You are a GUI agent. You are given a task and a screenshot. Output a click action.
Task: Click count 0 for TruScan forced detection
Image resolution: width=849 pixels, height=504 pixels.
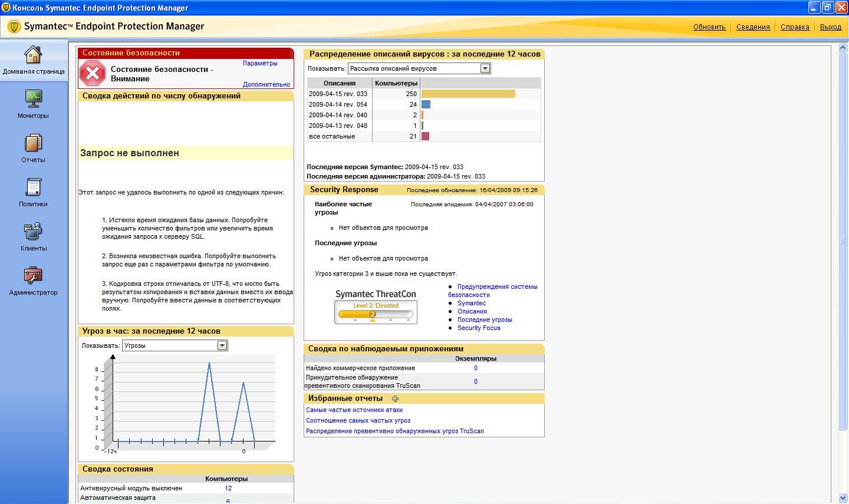tap(476, 381)
